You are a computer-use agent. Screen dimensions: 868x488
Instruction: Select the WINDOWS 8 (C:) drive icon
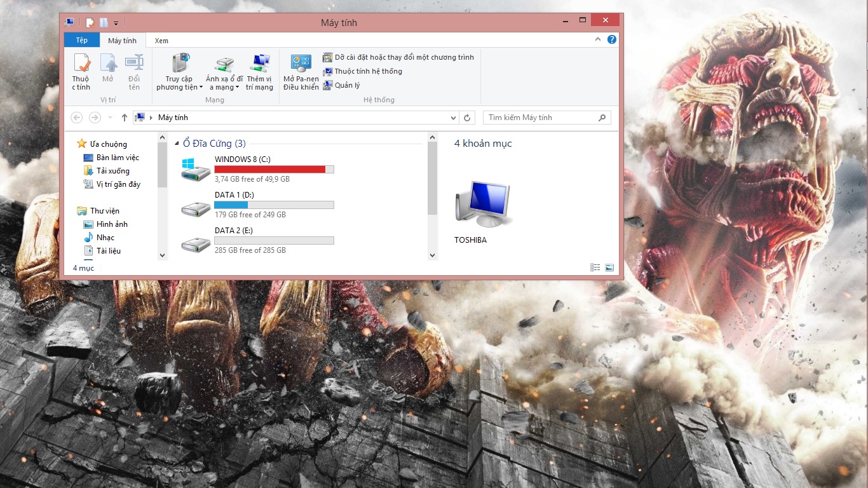coord(196,170)
